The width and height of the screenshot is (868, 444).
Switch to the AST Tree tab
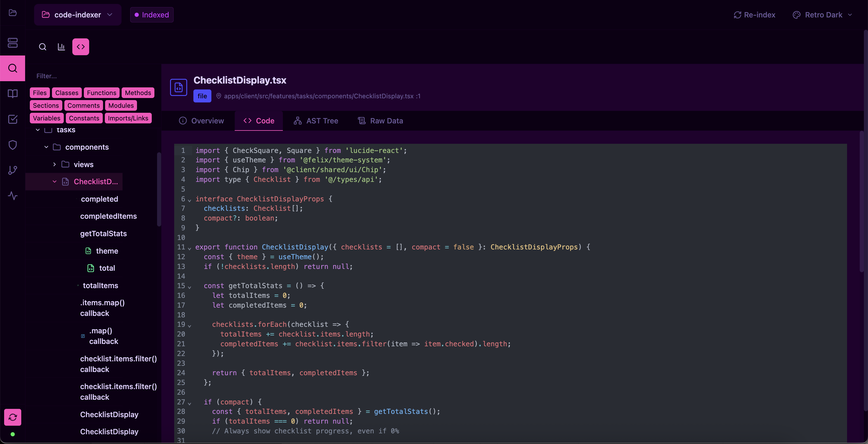coord(316,121)
